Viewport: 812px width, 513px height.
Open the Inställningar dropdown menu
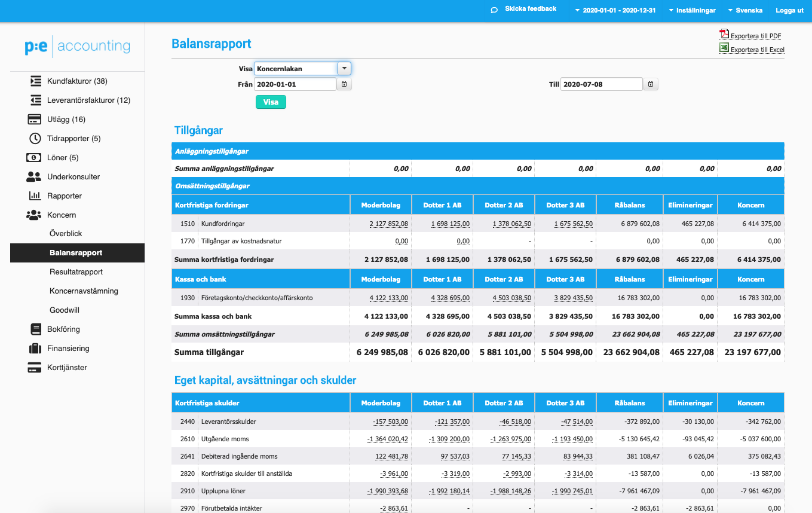[692, 11]
